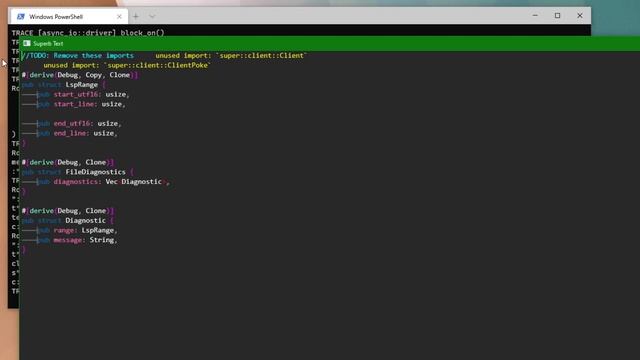Click the start_utf16 field

(x=76, y=95)
